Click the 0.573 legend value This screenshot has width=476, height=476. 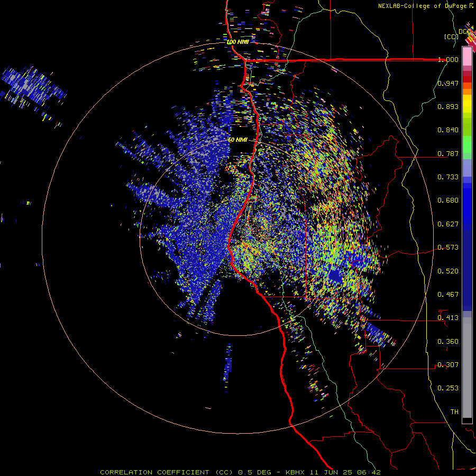pos(448,248)
